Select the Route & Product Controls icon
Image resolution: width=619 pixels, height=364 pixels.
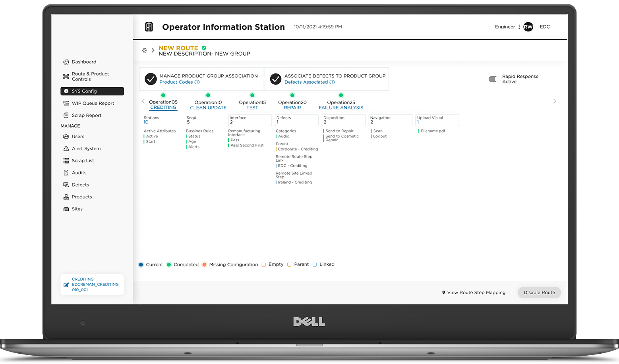click(66, 76)
